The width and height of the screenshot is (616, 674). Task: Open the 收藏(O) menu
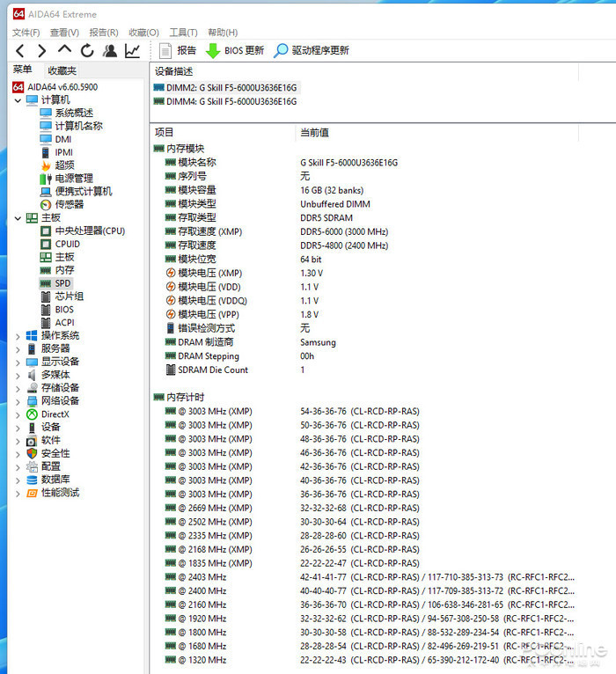pyautogui.click(x=144, y=33)
